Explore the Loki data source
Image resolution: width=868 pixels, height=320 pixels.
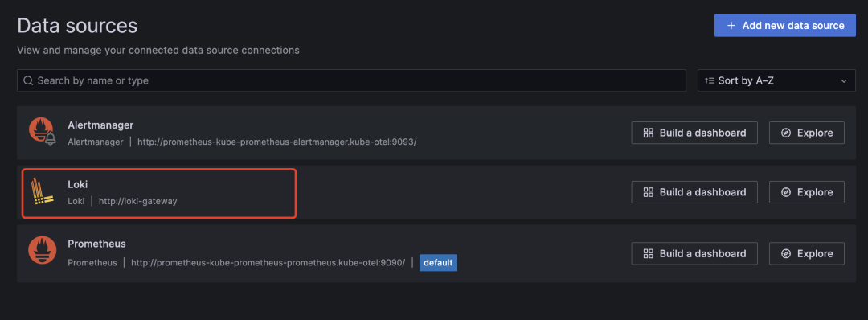[807, 192]
